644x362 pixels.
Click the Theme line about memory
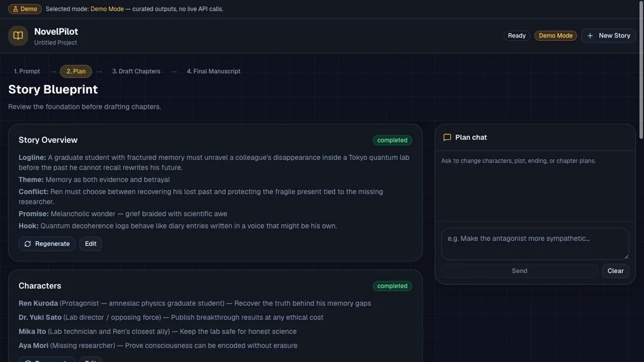click(94, 180)
